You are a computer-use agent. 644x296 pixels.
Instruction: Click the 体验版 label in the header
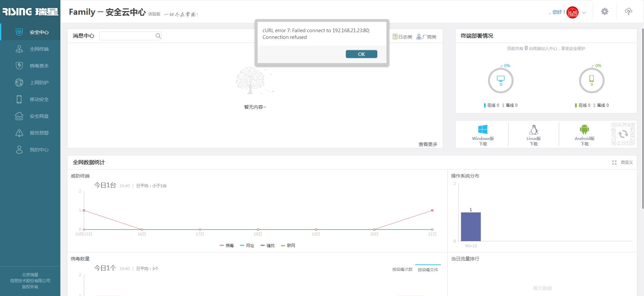click(154, 14)
